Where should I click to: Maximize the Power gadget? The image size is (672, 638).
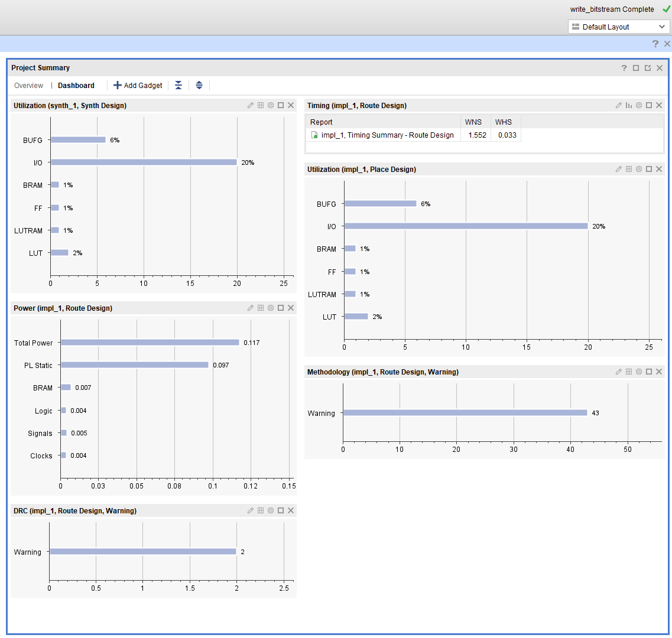(x=281, y=308)
